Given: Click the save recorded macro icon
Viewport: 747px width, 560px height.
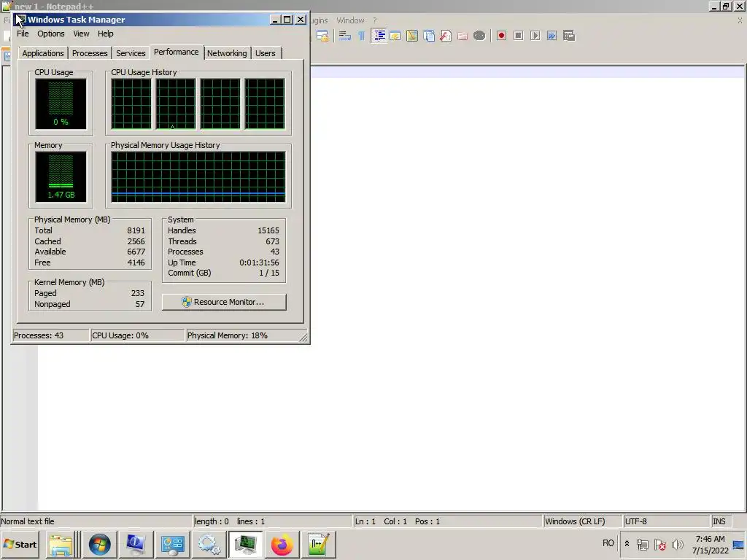Looking at the screenshot, I should 569,36.
